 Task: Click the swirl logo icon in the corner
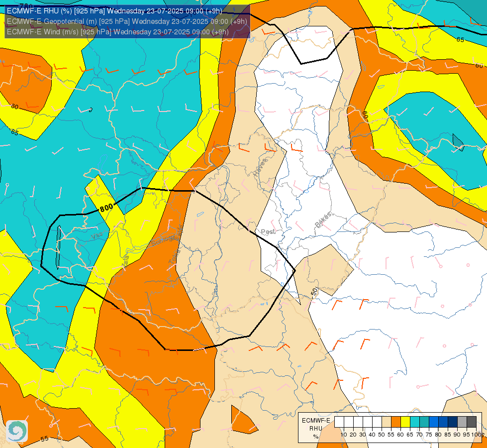(17, 431)
